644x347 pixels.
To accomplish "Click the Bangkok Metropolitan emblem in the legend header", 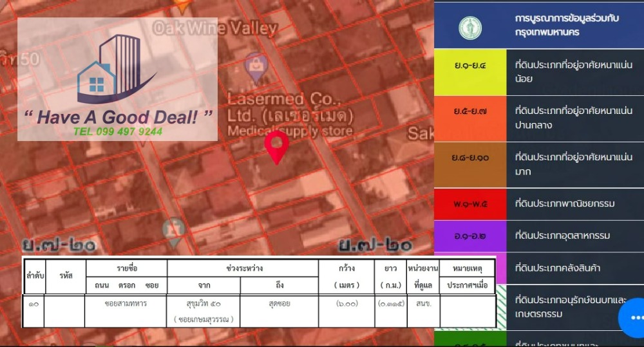I will click(470, 28).
